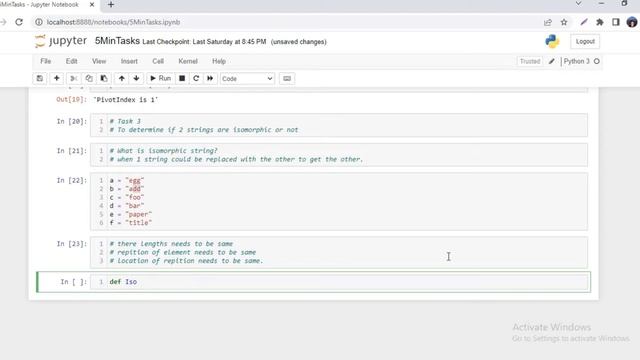Select cell In [21] about isomorphic string
640x360 pixels.
(339, 155)
